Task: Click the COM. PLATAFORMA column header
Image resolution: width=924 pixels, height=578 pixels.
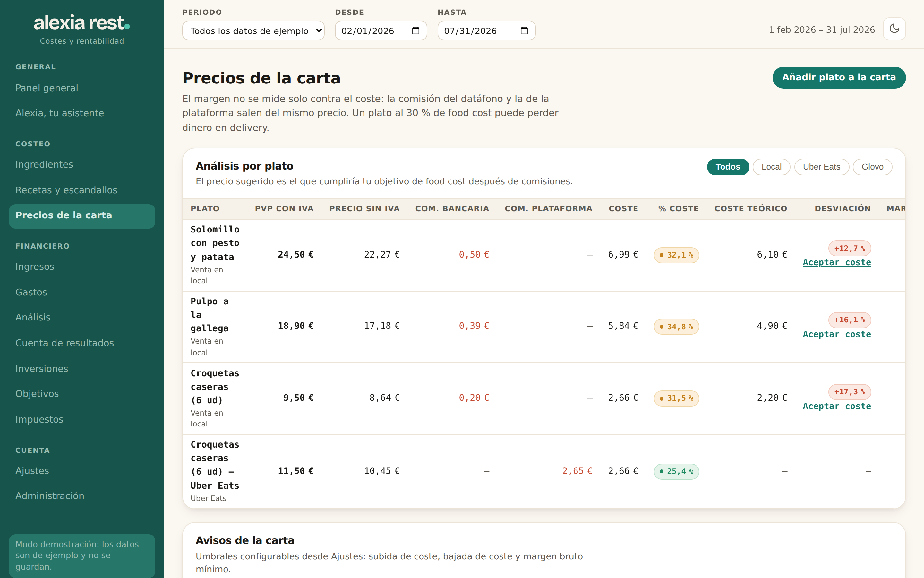Action: click(548, 209)
